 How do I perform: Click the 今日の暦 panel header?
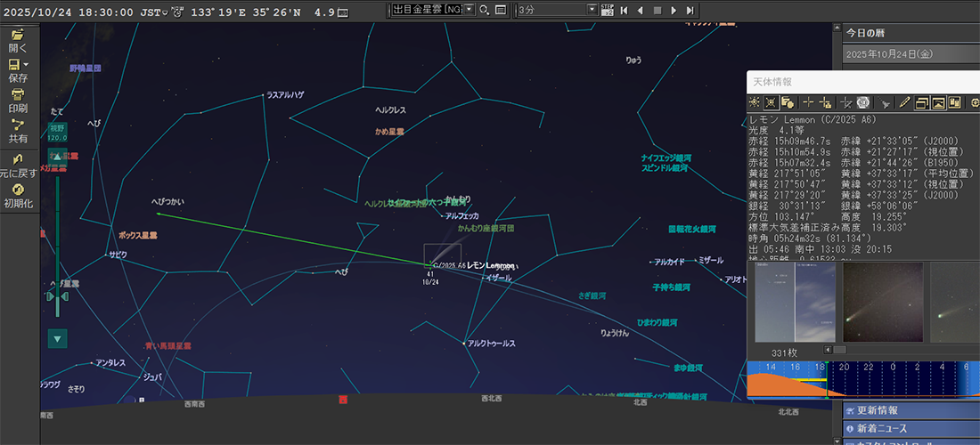(x=911, y=33)
